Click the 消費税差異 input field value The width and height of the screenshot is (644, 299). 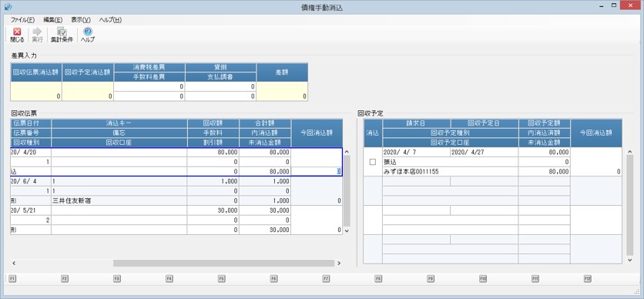coord(149,86)
